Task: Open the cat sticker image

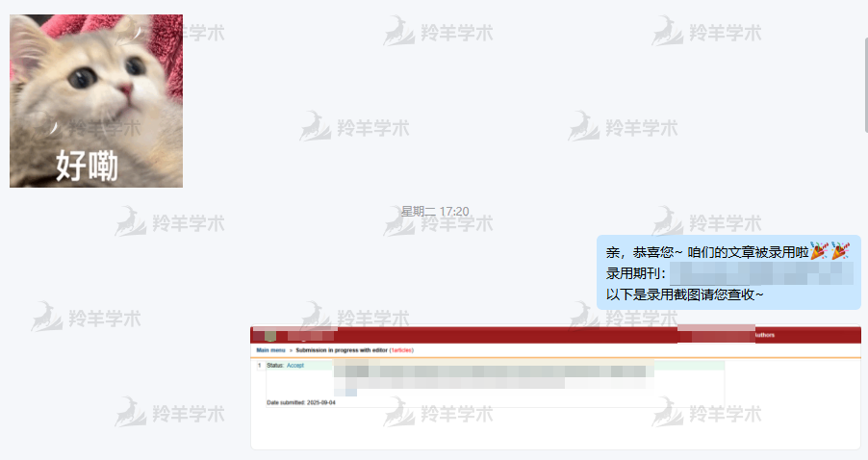Action: (96, 91)
